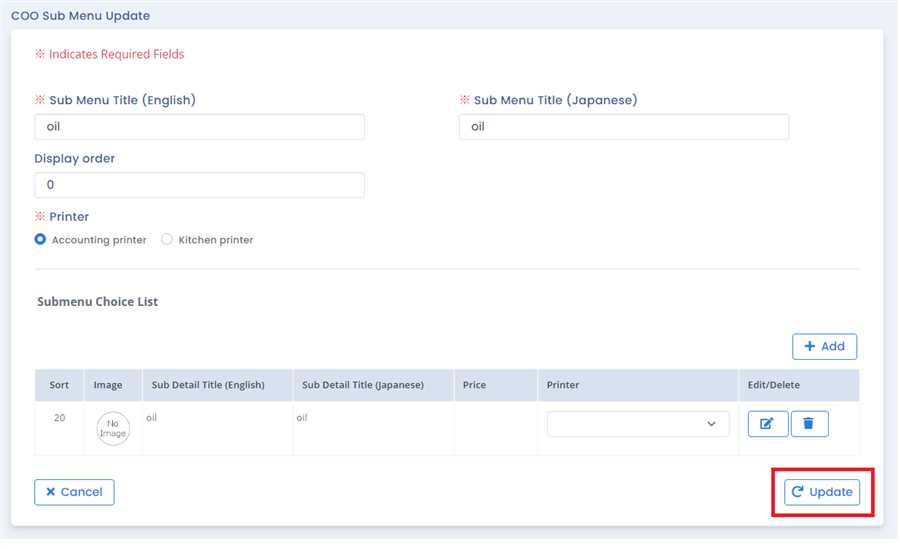Click the plus icon on the Add button

tap(810, 346)
